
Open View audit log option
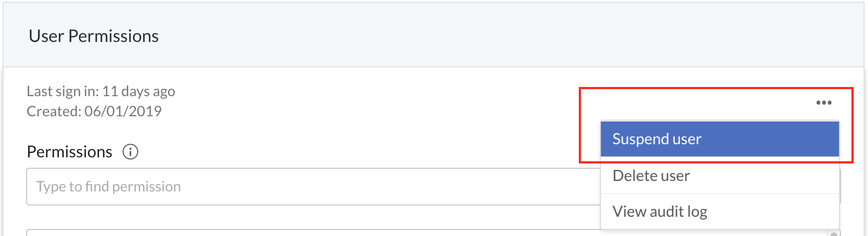pos(720,212)
